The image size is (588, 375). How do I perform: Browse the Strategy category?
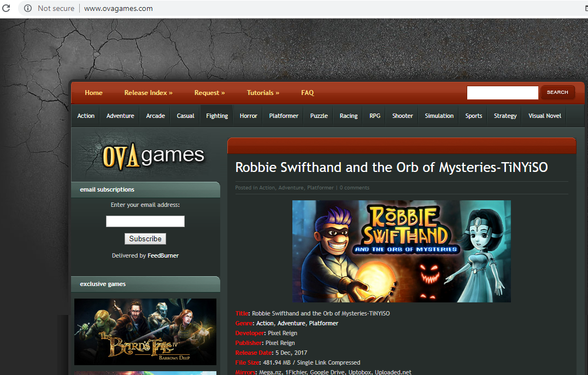pos(505,116)
